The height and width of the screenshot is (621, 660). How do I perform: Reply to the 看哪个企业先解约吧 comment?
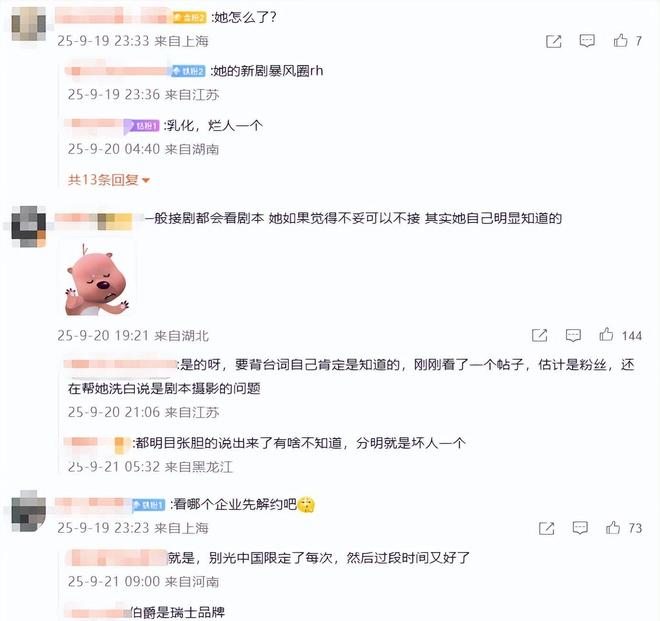[580, 528]
